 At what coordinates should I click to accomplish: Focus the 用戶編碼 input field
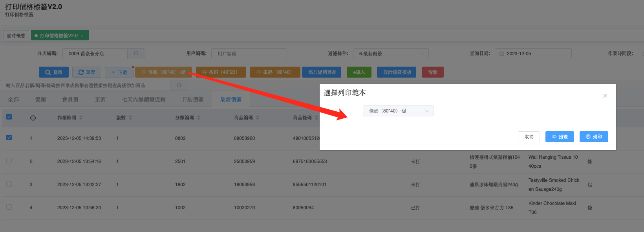pyautogui.click(x=249, y=54)
